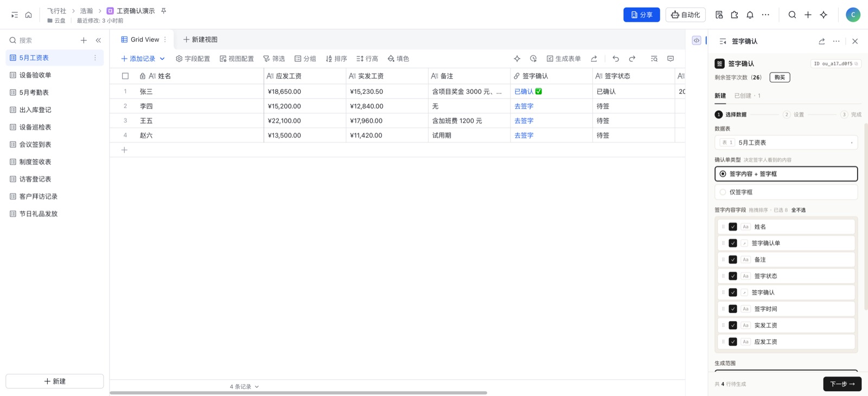Image resolution: width=868 pixels, height=396 pixels.
Task: Uncheck the 签字时间 field checkbox
Action: coord(733,309)
